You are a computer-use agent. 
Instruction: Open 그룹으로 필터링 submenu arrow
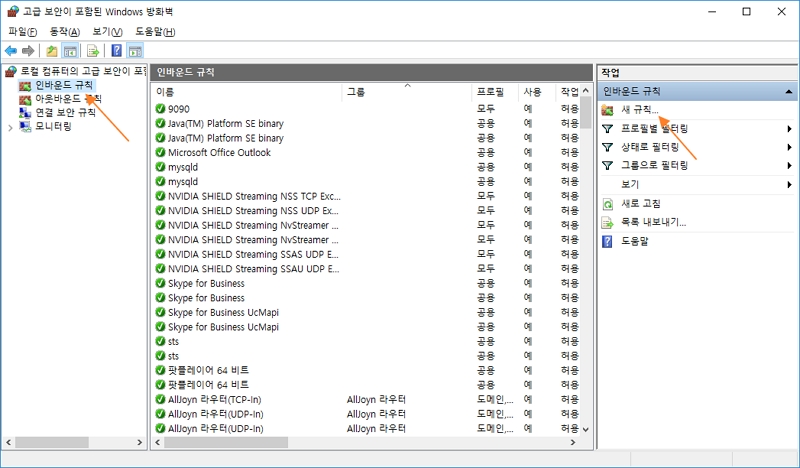click(x=789, y=165)
